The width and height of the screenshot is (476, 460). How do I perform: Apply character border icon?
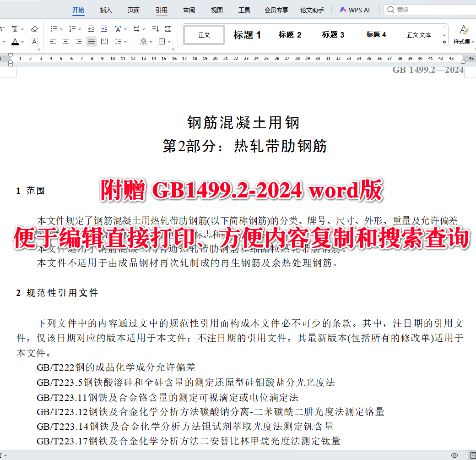(35, 42)
